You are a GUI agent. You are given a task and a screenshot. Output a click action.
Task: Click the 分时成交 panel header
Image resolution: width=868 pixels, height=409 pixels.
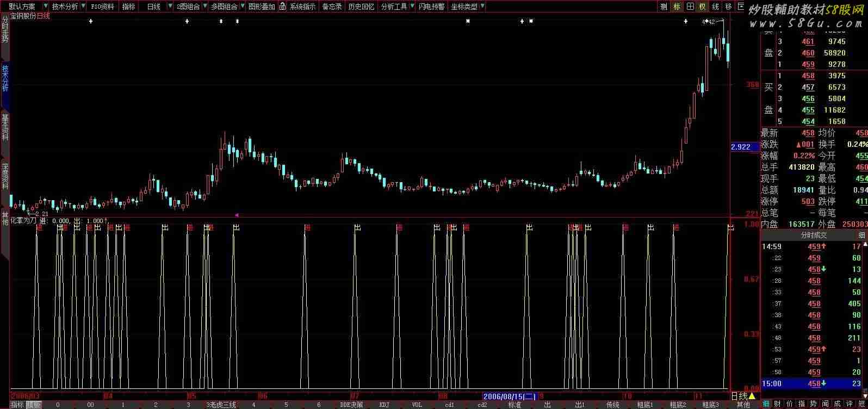point(814,235)
